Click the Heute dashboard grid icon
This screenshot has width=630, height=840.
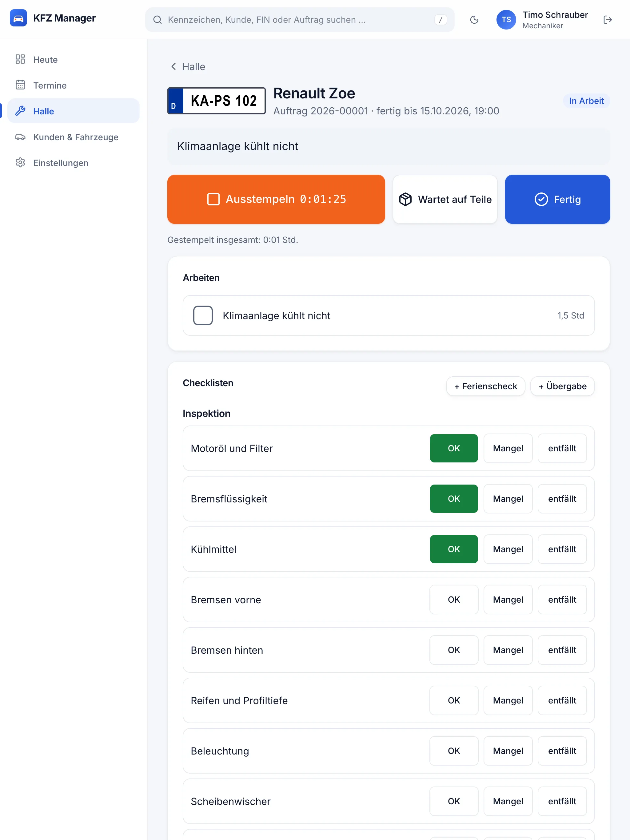[x=20, y=59]
